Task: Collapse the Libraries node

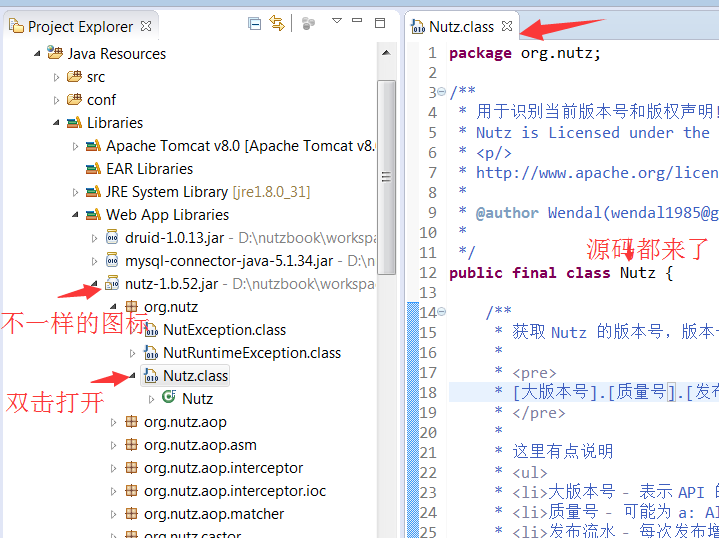Action: tap(56, 122)
